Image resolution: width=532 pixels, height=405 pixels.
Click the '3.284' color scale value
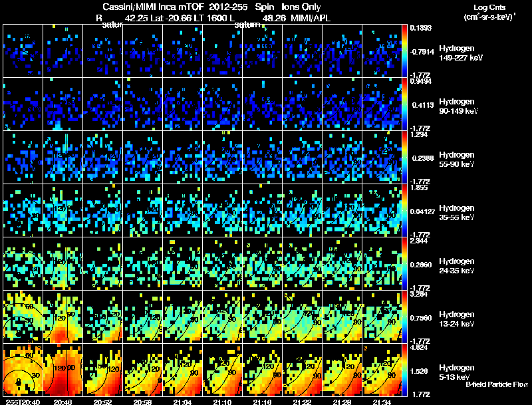419,294
